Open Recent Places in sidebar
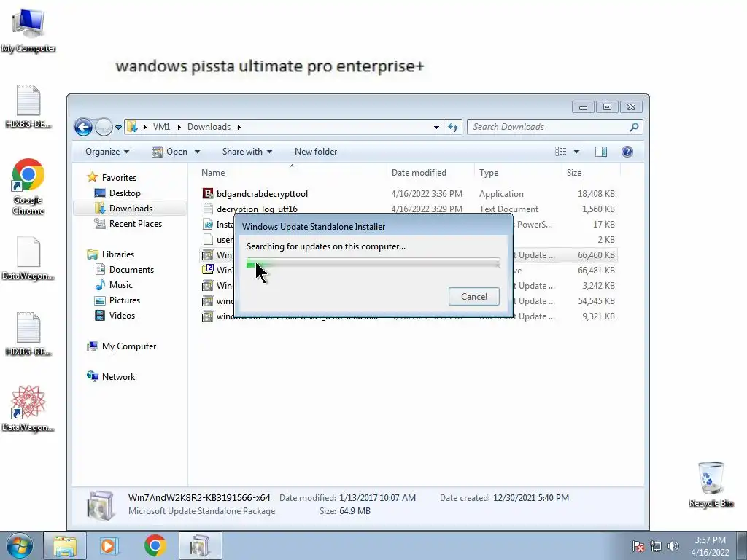 (135, 223)
